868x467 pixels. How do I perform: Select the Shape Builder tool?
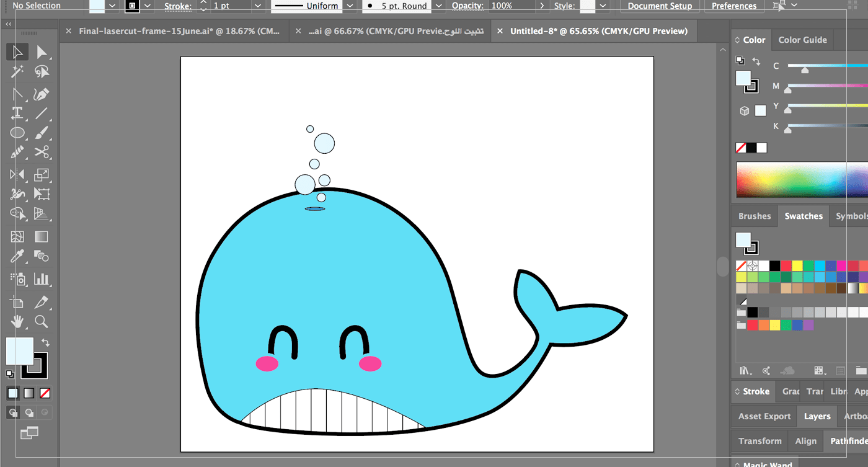pyautogui.click(x=17, y=214)
